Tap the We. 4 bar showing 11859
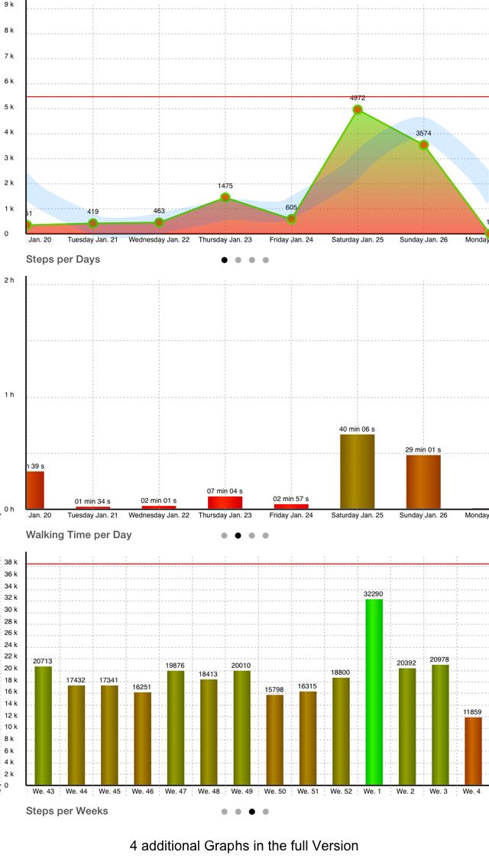489x868 pixels. 474,751
